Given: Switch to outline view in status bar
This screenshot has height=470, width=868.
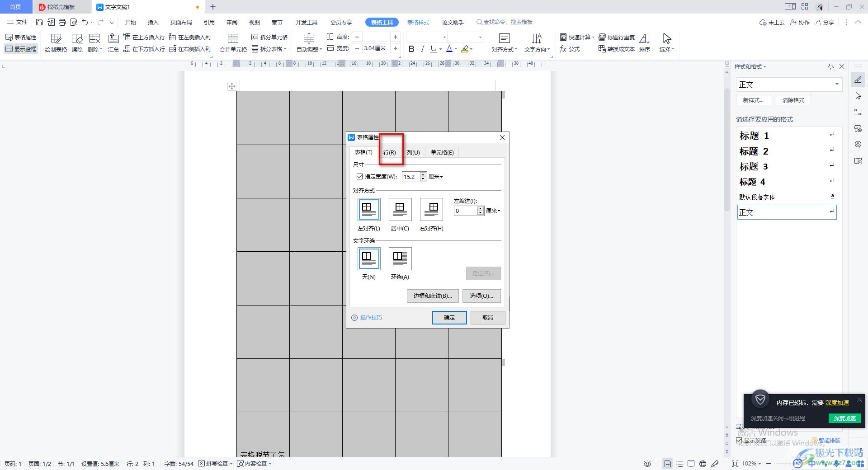Looking at the screenshot, I should (679, 464).
